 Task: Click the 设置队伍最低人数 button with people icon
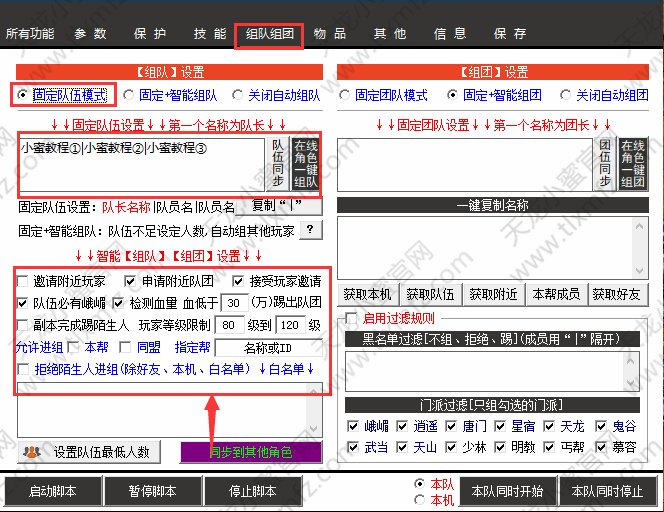89,452
